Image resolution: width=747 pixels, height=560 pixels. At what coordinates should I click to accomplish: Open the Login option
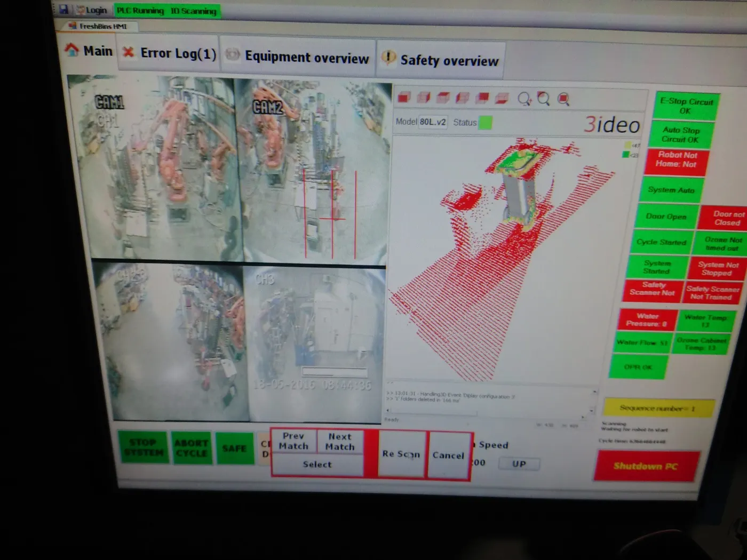tap(91, 10)
